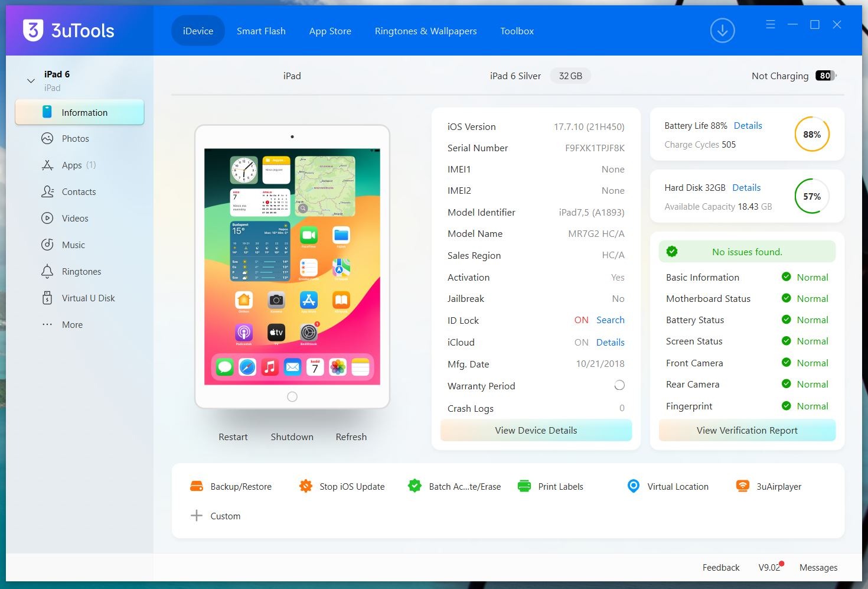Click the Motherboard Status Normal text

(x=812, y=299)
